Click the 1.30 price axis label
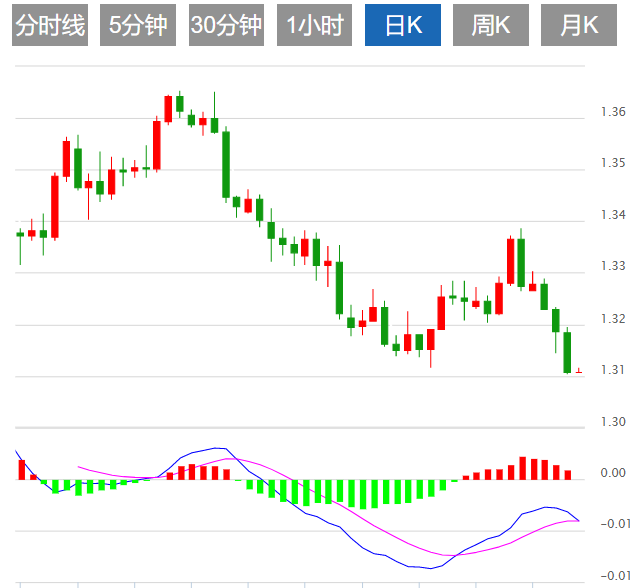 coord(613,422)
